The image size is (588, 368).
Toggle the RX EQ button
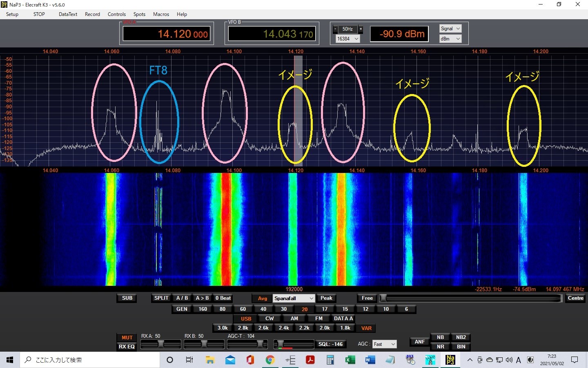coord(127,347)
